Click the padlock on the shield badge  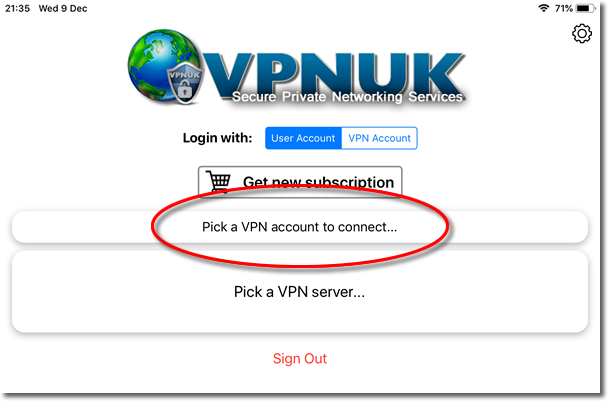[x=185, y=90]
